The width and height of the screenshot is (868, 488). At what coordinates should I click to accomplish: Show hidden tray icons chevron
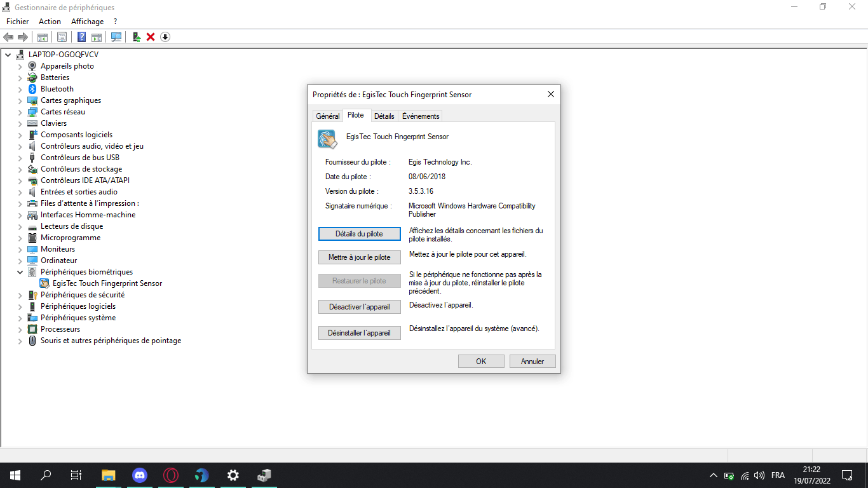(714, 475)
